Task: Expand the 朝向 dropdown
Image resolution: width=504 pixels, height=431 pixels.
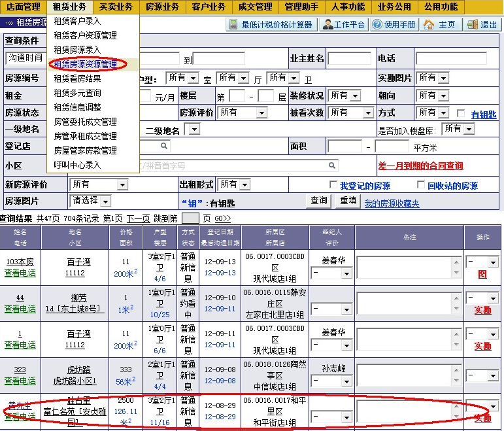Action: (433, 95)
